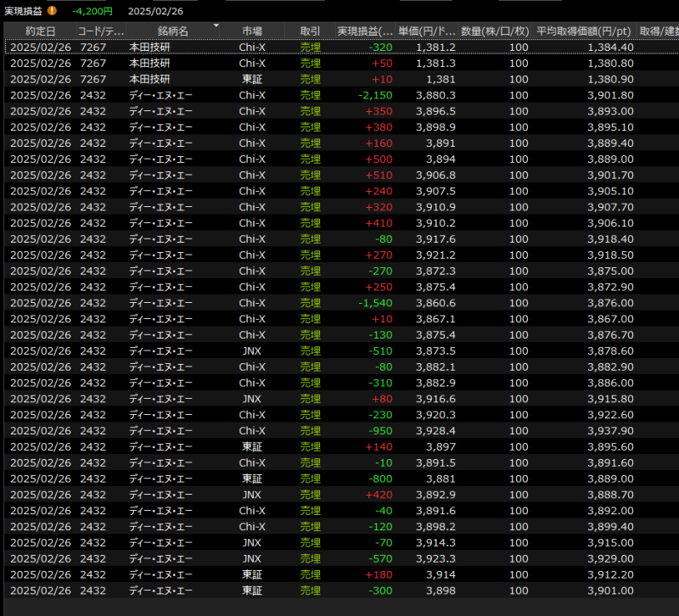Click the 数量(株/口/枚) column header
679x616 pixels.
[x=495, y=31]
